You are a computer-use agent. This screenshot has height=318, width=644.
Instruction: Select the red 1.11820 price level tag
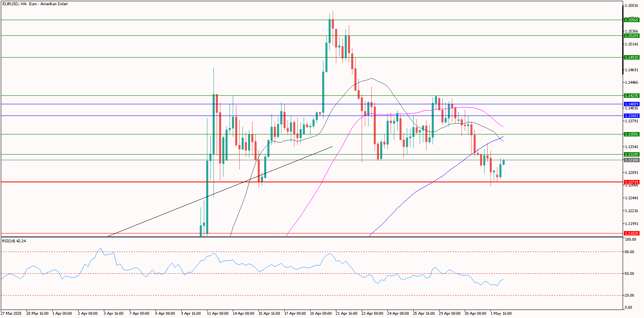coord(631,233)
